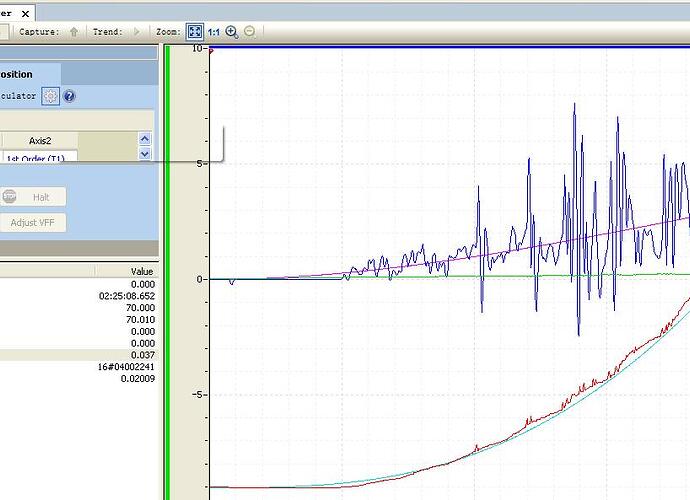Open the calculator settings gear icon
The width and height of the screenshot is (690, 500).
(50, 96)
